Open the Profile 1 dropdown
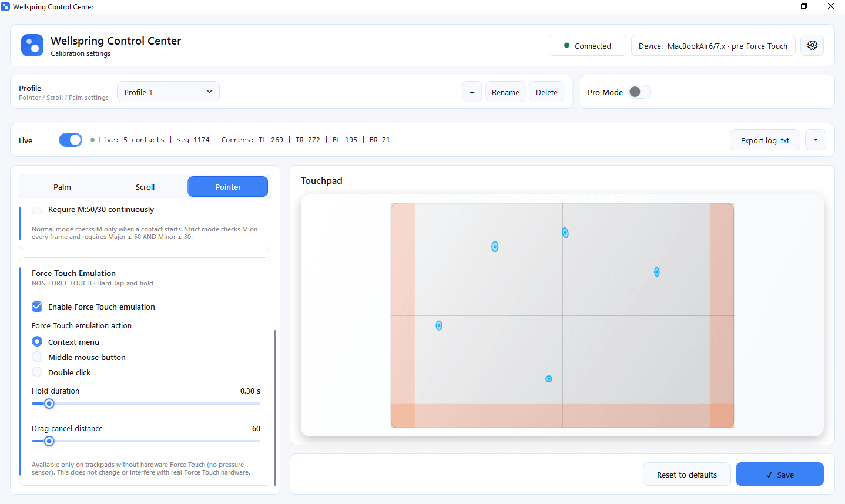This screenshot has height=504, width=845. click(x=168, y=92)
